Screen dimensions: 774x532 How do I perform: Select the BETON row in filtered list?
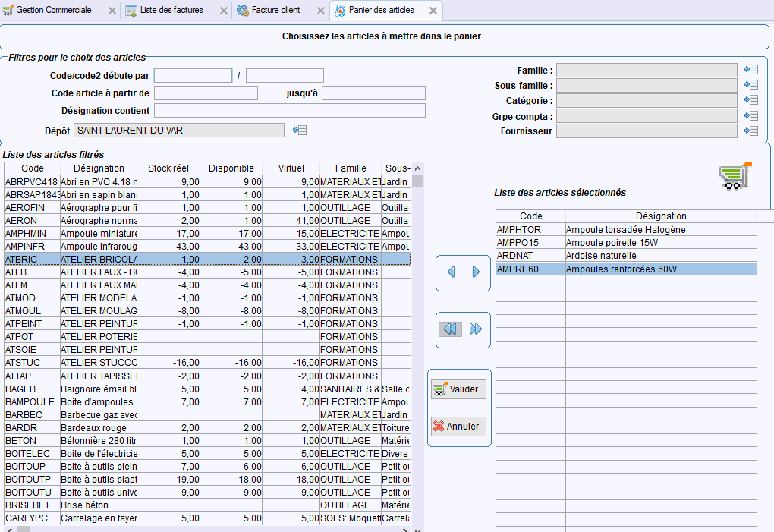(20, 441)
